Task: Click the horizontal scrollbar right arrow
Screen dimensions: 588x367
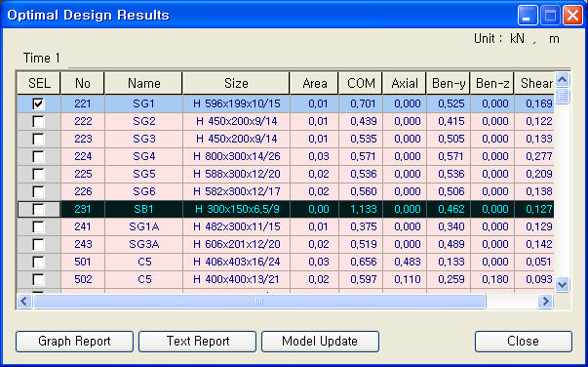Action: 546,301
